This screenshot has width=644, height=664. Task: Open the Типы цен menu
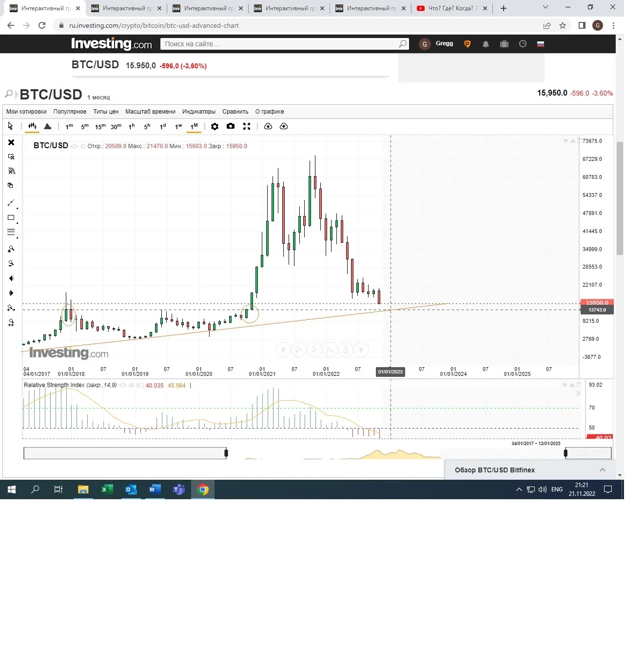106,112
